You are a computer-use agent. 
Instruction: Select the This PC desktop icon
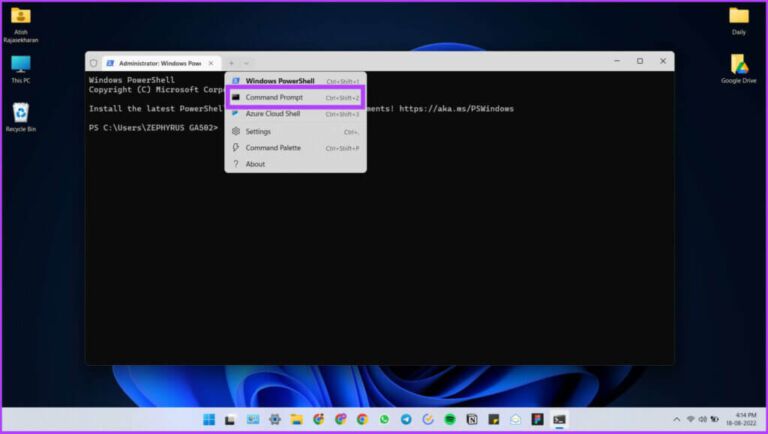click(21, 69)
